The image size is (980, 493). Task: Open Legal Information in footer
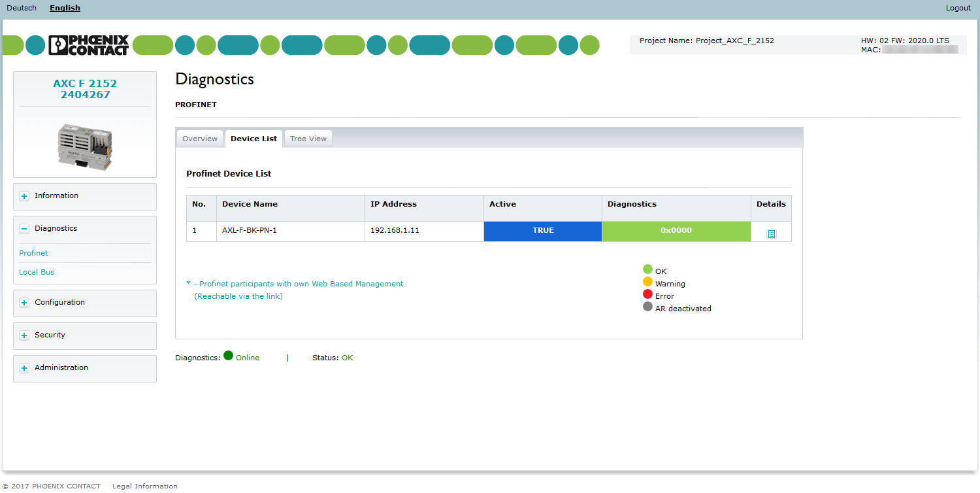145,486
